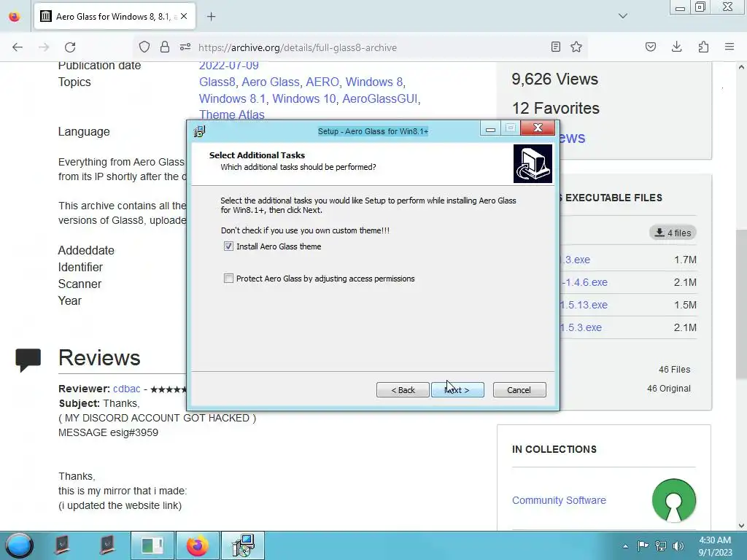This screenshot has width=747, height=560.
Task: Open the Windows 8 topic link
Action: click(374, 82)
